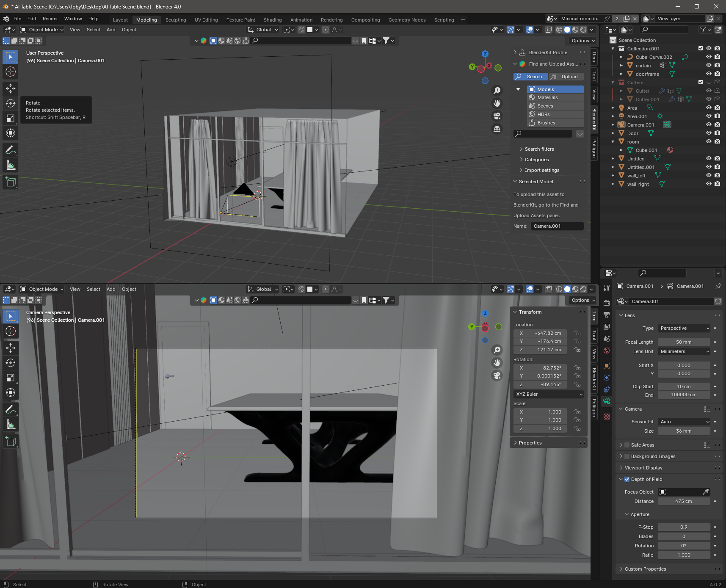Adjust the focus Distance 475 cm field
The image size is (726, 588).
(x=684, y=501)
